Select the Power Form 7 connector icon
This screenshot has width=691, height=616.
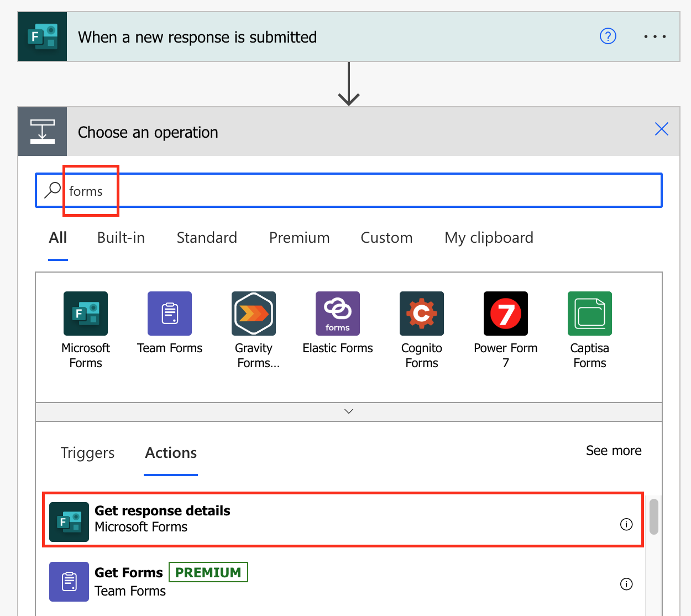click(506, 314)
